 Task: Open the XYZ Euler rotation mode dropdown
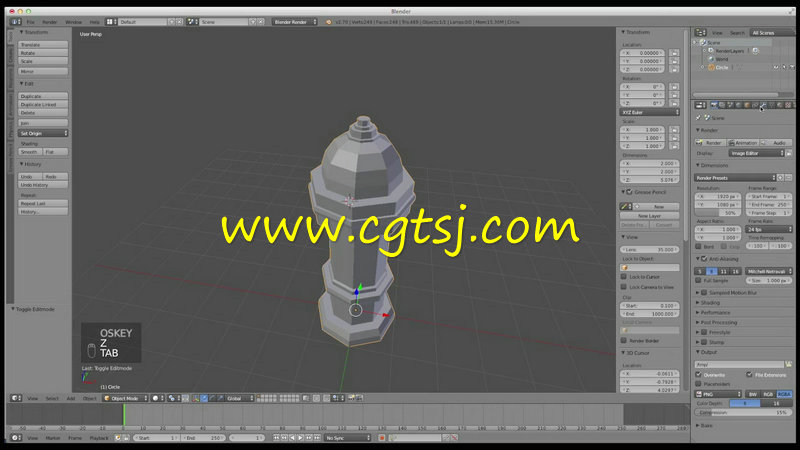pos(650,112)
